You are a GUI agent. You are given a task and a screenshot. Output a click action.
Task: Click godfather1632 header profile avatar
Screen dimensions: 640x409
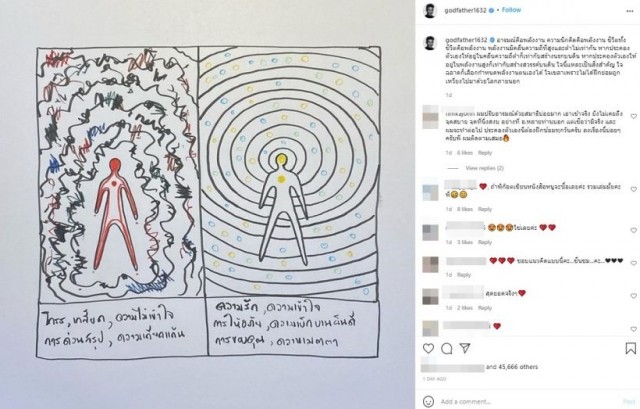430,11
